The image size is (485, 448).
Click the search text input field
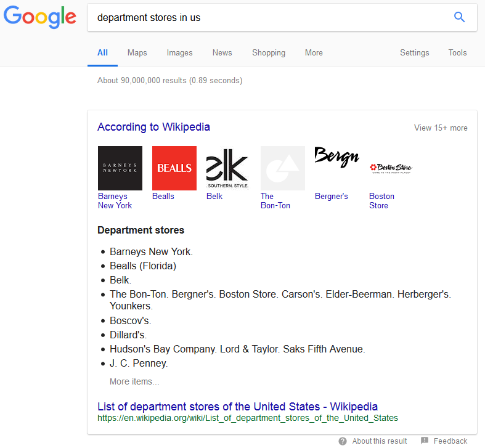(265, 17)
